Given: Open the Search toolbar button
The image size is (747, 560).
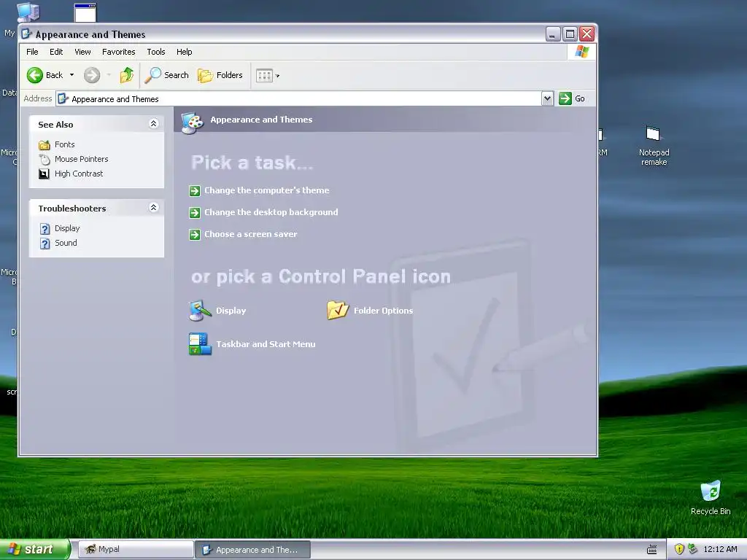Looking at the screenshot, I should (x=167, y=75).
